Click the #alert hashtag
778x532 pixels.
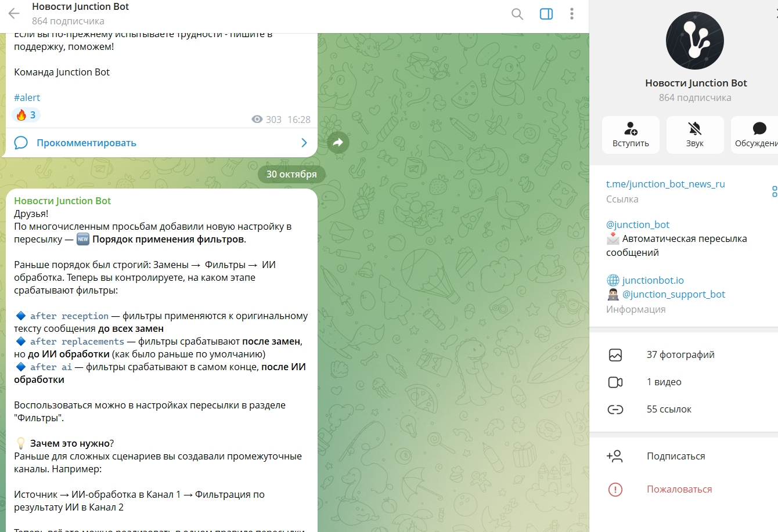click(x=27, y=97)
